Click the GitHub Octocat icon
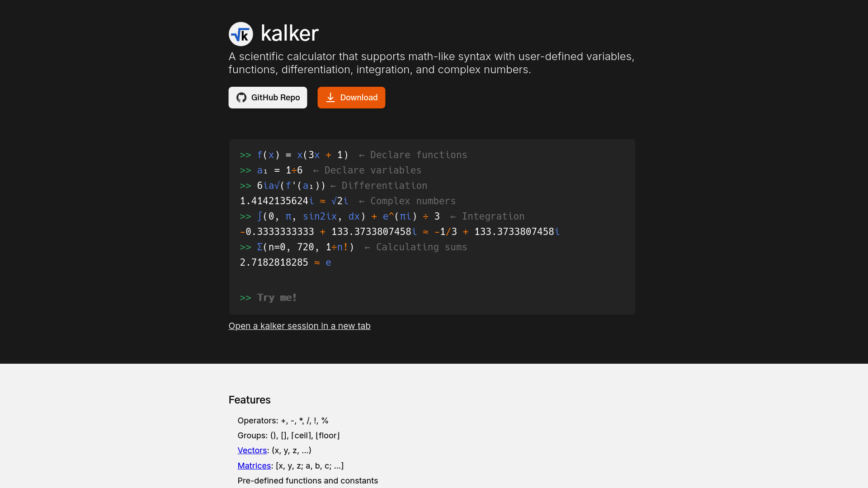This screenshot has width=868, height=488. tap(241, 97)
